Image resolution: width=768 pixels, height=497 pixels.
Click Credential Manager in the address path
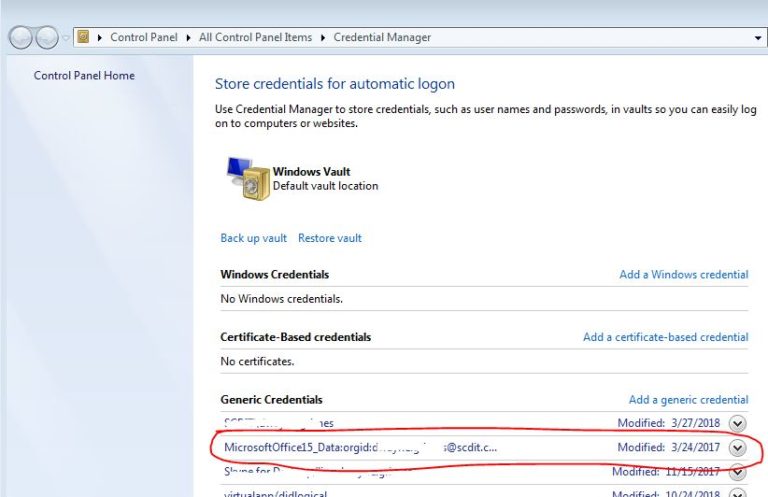[383, 38]
